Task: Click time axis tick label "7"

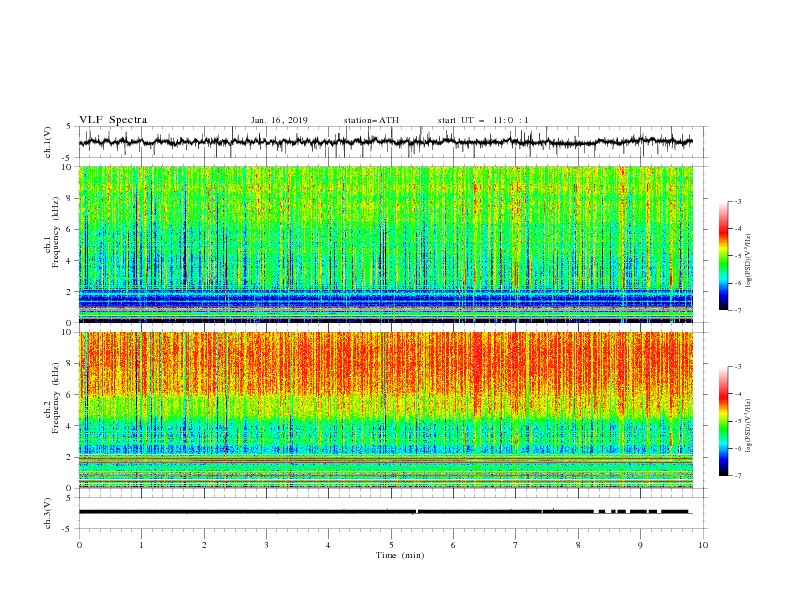Action: (516, 545)
